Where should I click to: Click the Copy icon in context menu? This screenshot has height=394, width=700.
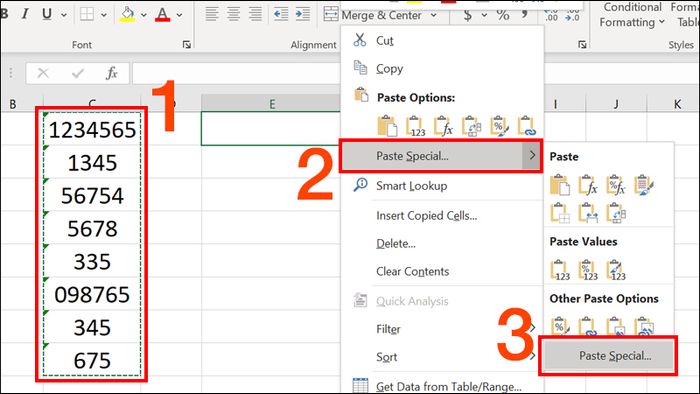pyautogui.click(x=360, y=68)
